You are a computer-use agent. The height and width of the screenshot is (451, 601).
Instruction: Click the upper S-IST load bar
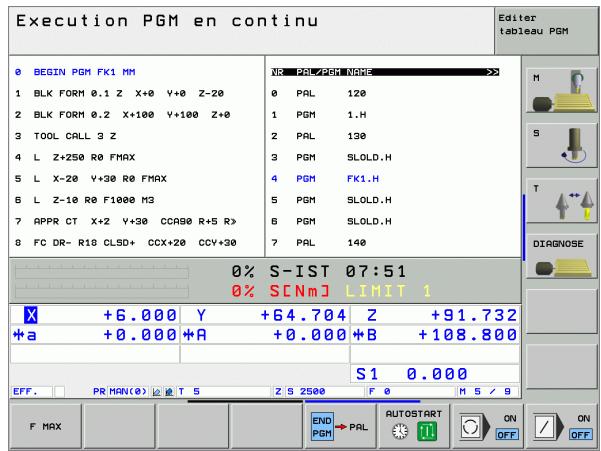coord(102,272)
